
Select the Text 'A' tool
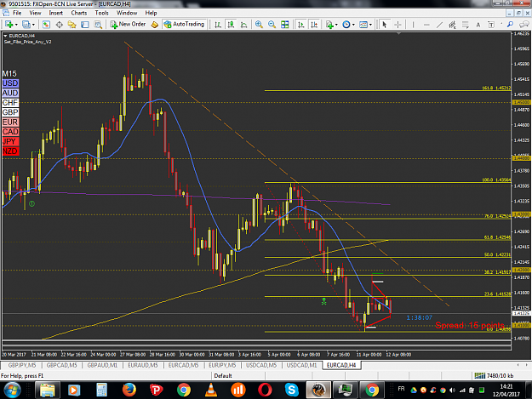click(478, 25)
